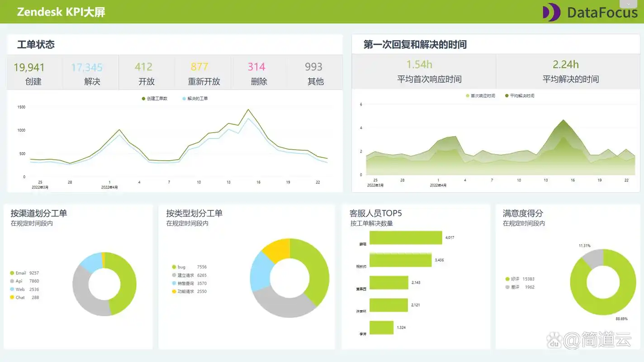The width and height of the screenshot is (644, 362).
Task: Click the 建立请求 6265 legend entry
Action: [x=189, y=275]
